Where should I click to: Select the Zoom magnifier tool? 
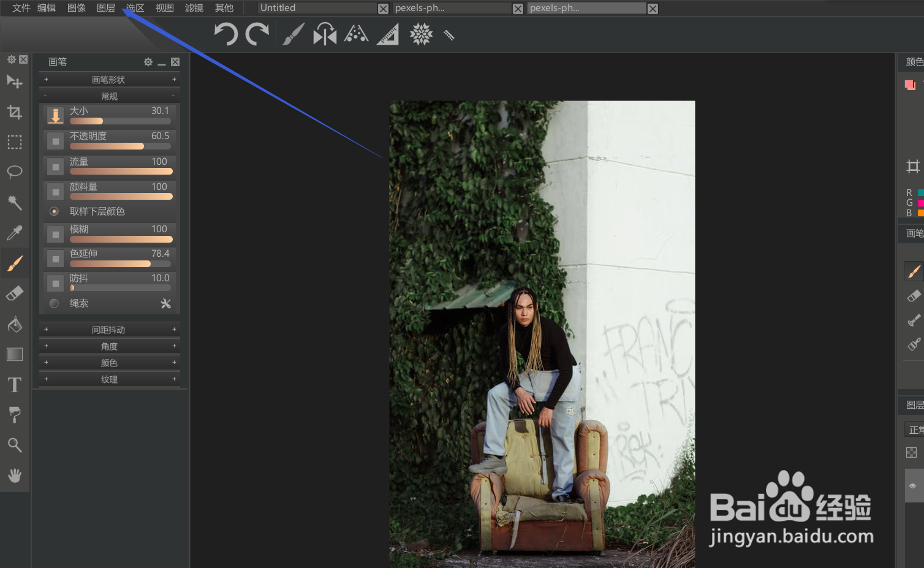[x=15, y=445]
